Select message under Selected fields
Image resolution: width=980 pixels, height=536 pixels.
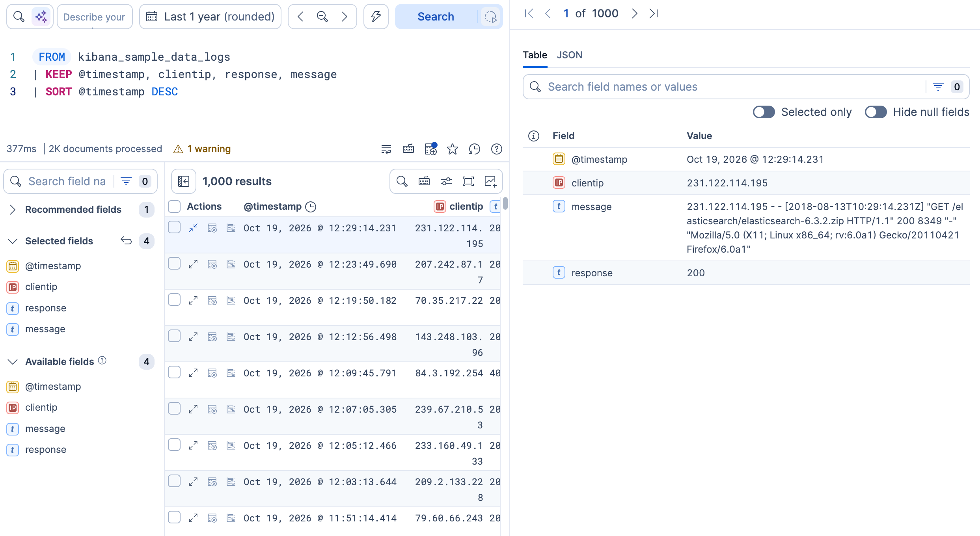tap(45, 329)
